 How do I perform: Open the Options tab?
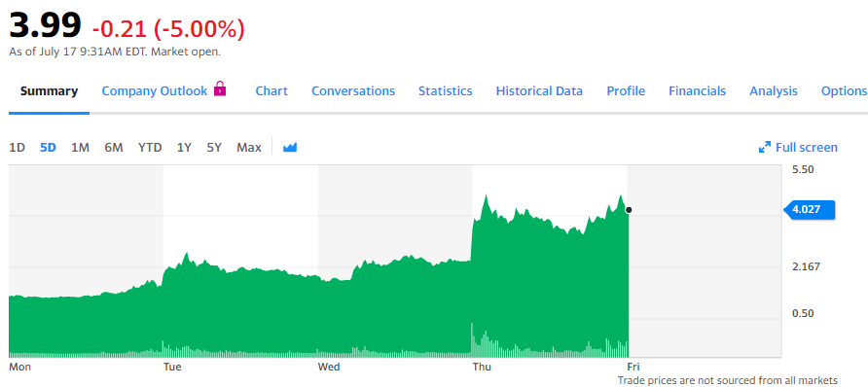tap(845, 91)
